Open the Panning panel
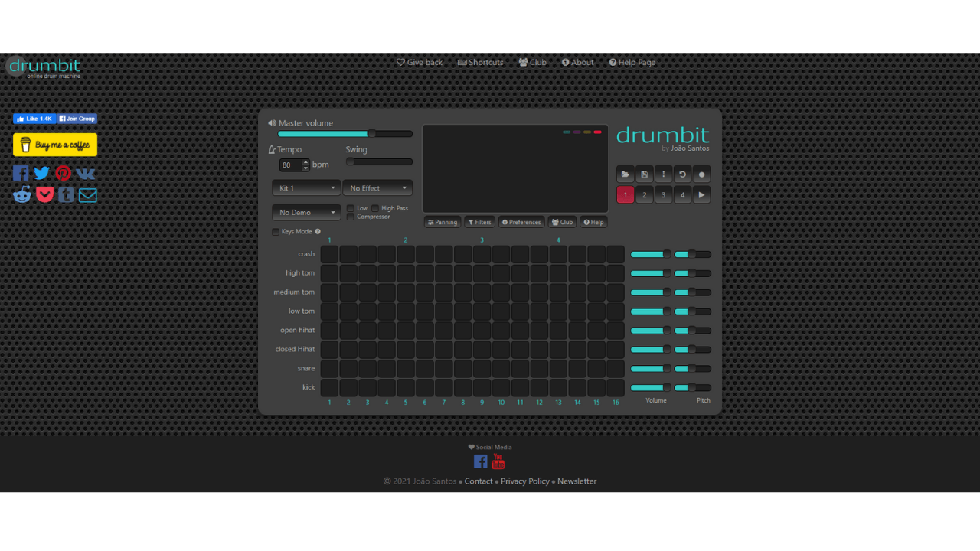 tap(442, 222)
